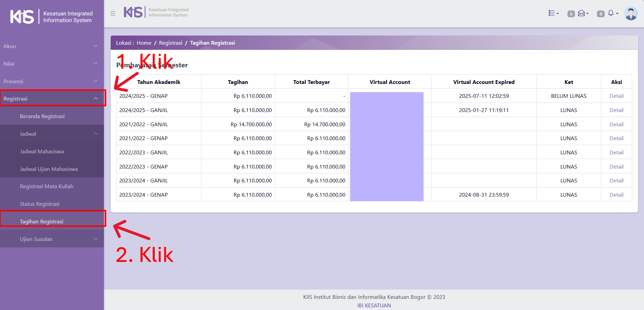Open Detail for 2021/2022 GANJIL row

click(616, 124)
